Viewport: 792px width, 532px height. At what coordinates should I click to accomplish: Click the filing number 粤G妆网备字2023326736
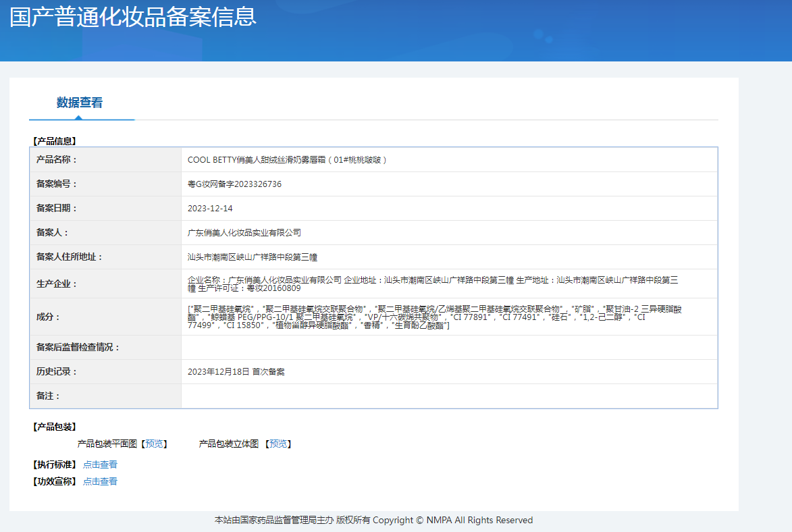pos(234,184)
